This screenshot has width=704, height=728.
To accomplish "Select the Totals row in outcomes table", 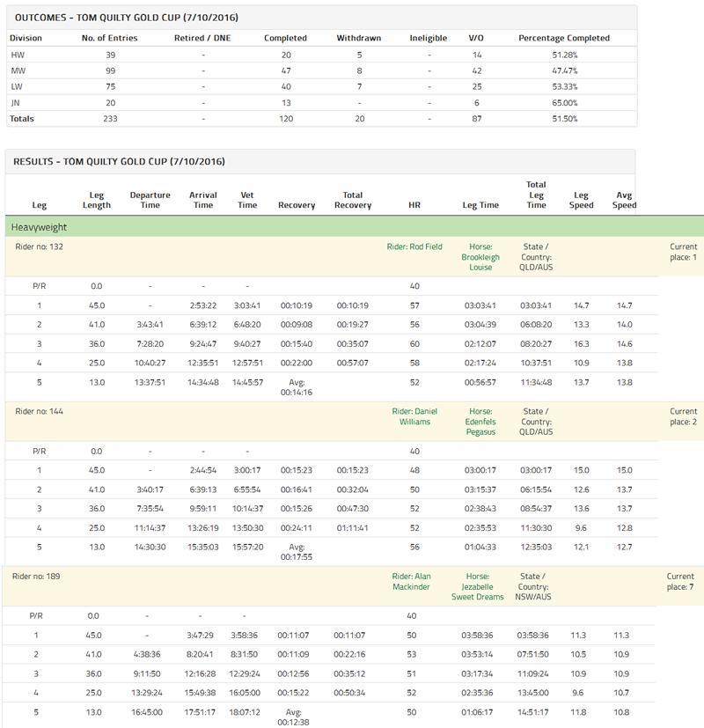I will [23, 119].
